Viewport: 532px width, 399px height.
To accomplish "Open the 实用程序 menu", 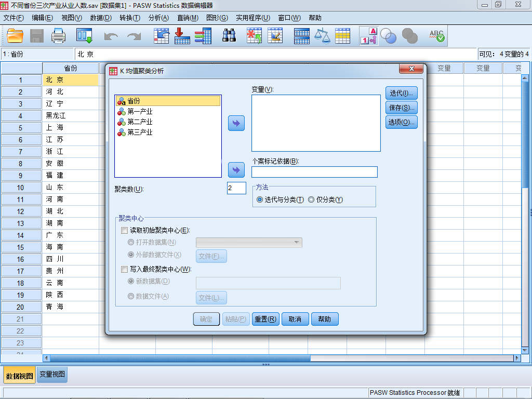I will [x=253, y=18].
